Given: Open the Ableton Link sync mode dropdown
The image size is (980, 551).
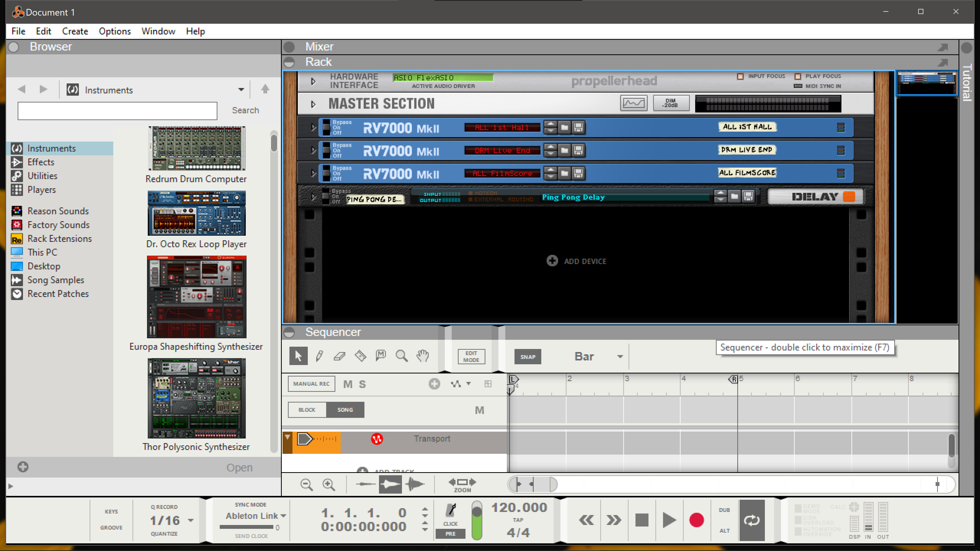Looking at the screenshot, I should [x=283, y=516].
